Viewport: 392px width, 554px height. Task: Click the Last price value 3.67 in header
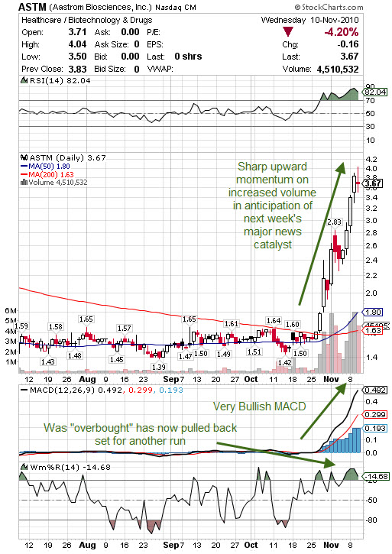coord(349,57)
